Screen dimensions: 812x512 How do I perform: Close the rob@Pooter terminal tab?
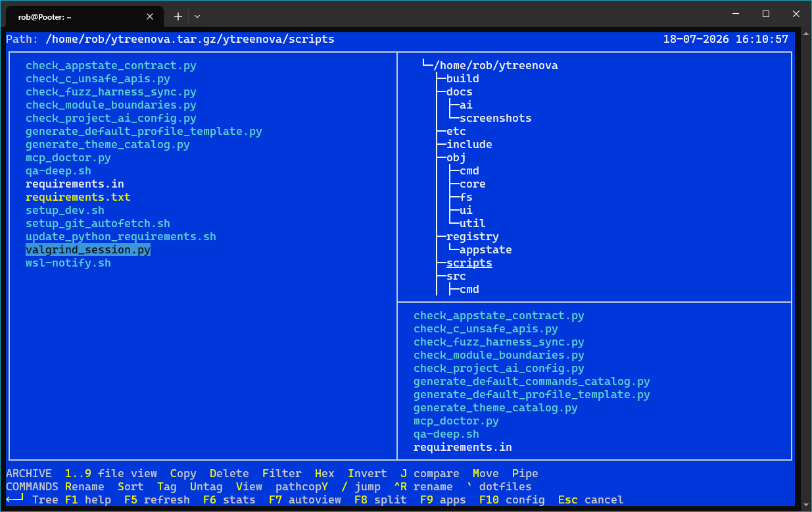pyautogui.click(x=151, y=16)
